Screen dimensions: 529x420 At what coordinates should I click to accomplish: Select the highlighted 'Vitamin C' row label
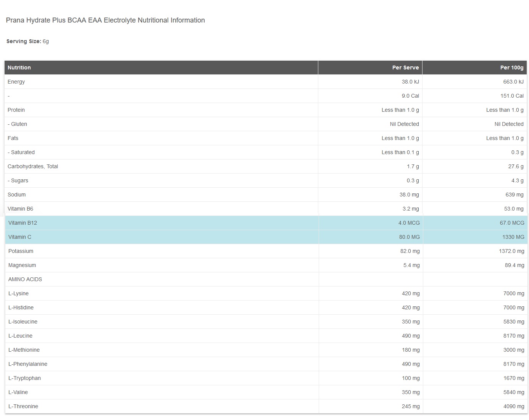[x=20, y=237]
